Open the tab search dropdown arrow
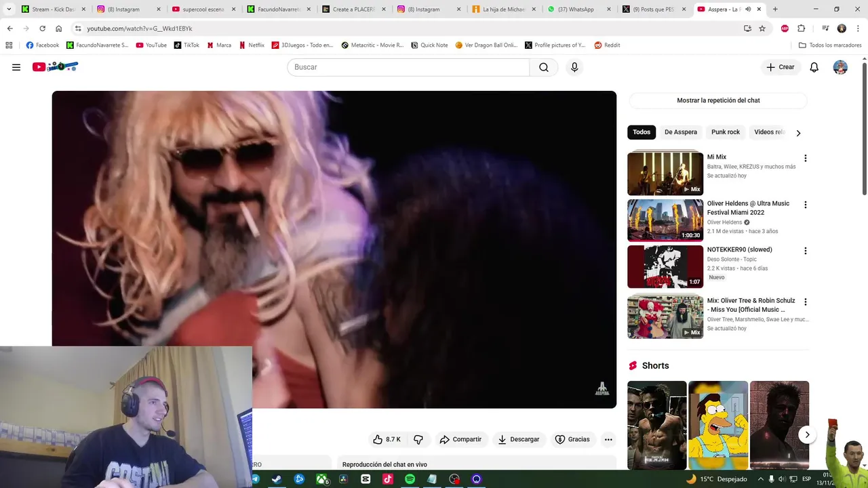 pos(9,9)
